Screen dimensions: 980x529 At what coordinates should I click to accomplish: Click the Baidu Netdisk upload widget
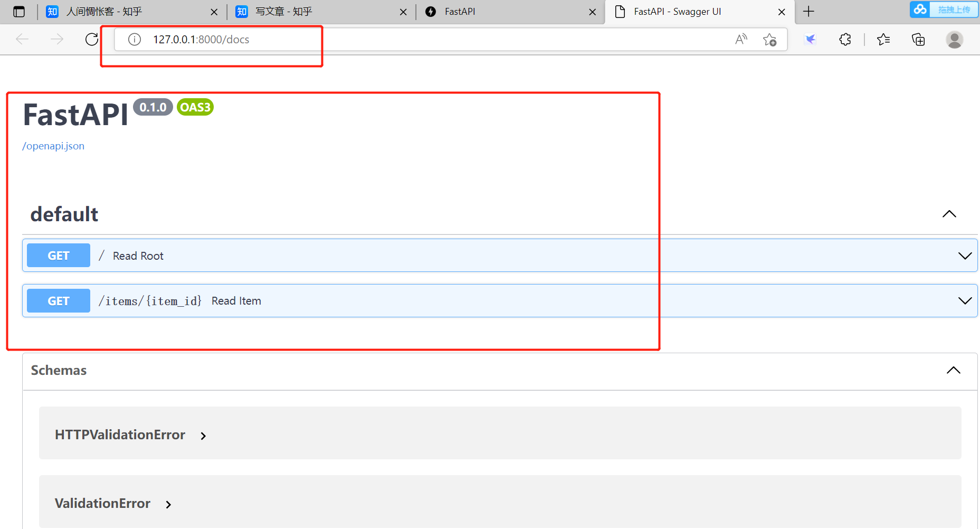(944, 9)
